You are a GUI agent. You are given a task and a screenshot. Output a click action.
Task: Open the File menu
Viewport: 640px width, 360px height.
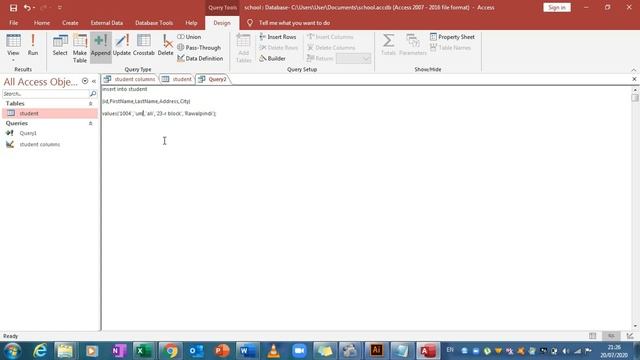point(13,23)
